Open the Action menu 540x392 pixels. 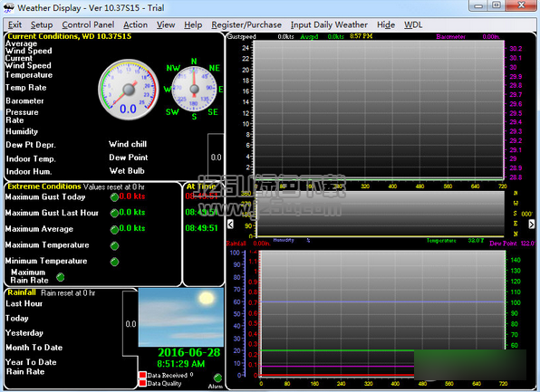[x=135, y=24]
